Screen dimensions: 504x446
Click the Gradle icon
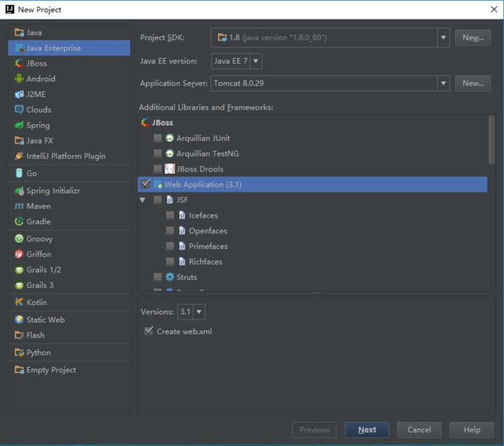click(x=19, y=222)
